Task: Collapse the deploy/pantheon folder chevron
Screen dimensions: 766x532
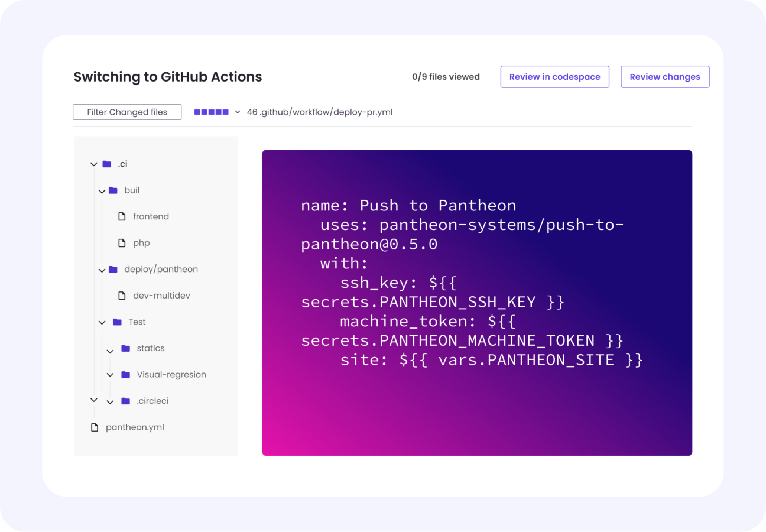Action: pos(102,270)
